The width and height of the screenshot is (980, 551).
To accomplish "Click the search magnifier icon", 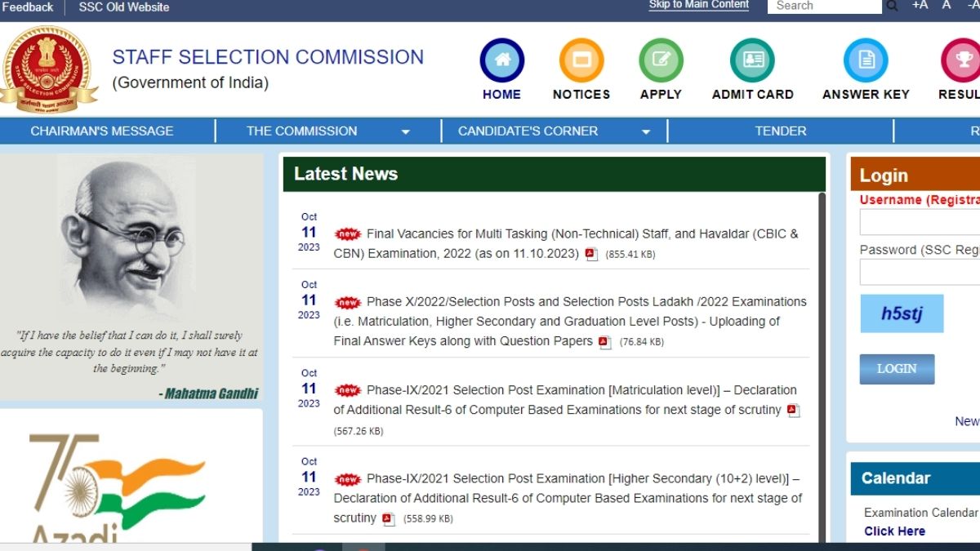I will pos(892,7).
